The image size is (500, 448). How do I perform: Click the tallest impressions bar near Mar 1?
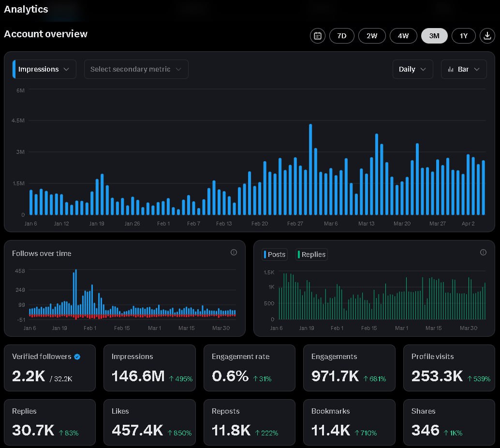(x=310, y=169)
